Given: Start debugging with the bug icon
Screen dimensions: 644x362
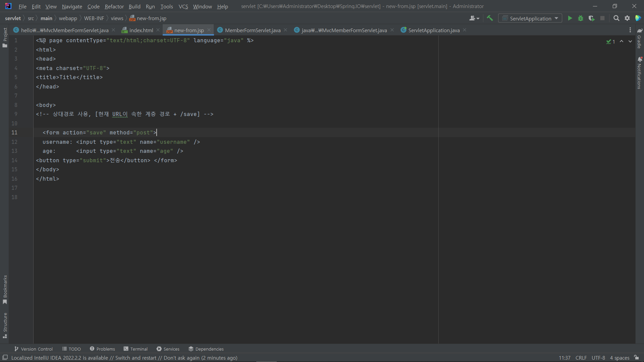Looking at the screenshot, I should (581, 18).
